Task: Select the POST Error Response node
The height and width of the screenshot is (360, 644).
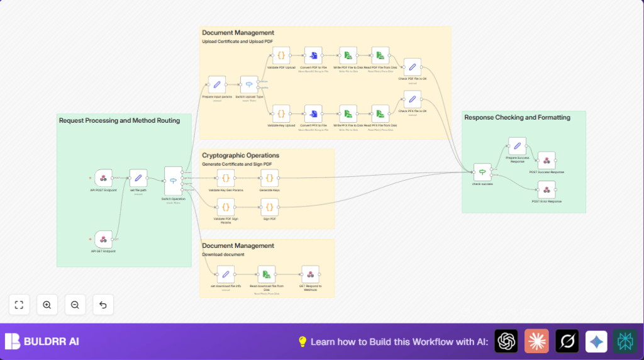Action: click(547, 190)
